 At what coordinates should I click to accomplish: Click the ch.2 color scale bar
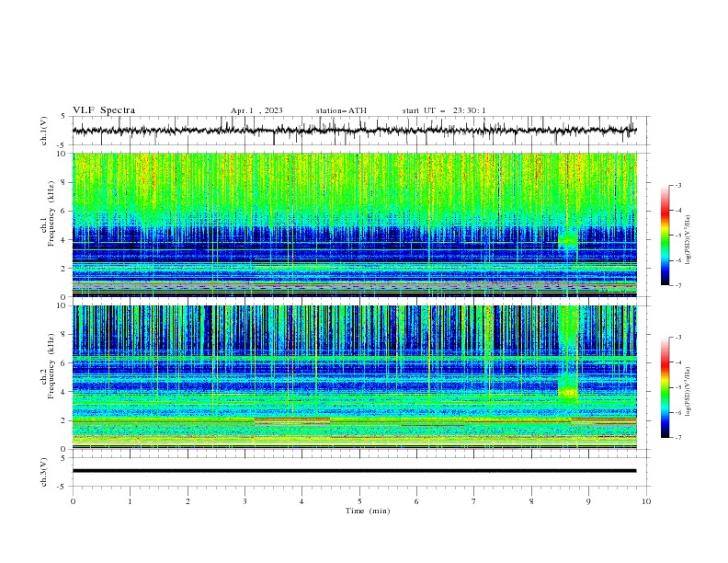[665, 387]
